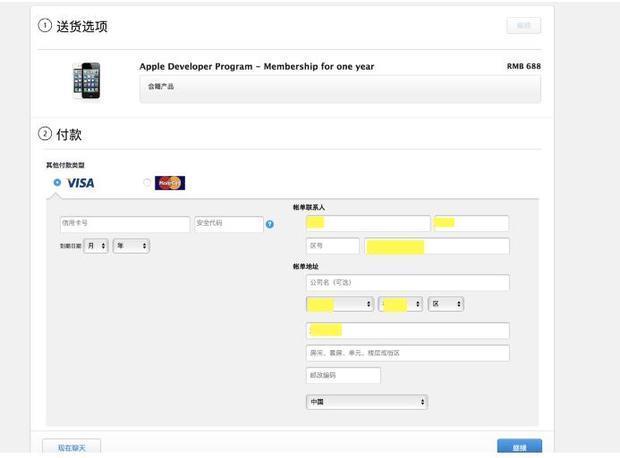Open the expiration year (年) dropdown
The image size is (620, 458).
131,245
